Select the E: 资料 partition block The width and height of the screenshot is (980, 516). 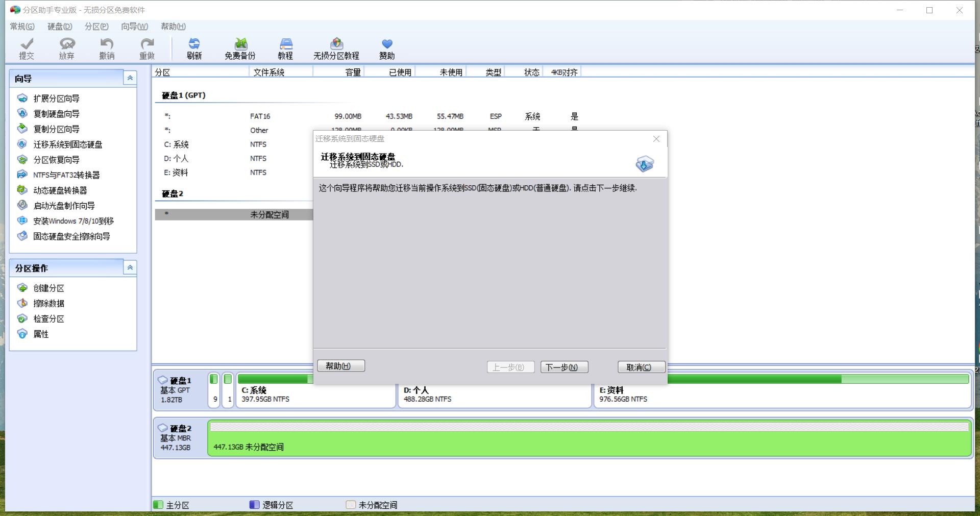click(782, 395)
